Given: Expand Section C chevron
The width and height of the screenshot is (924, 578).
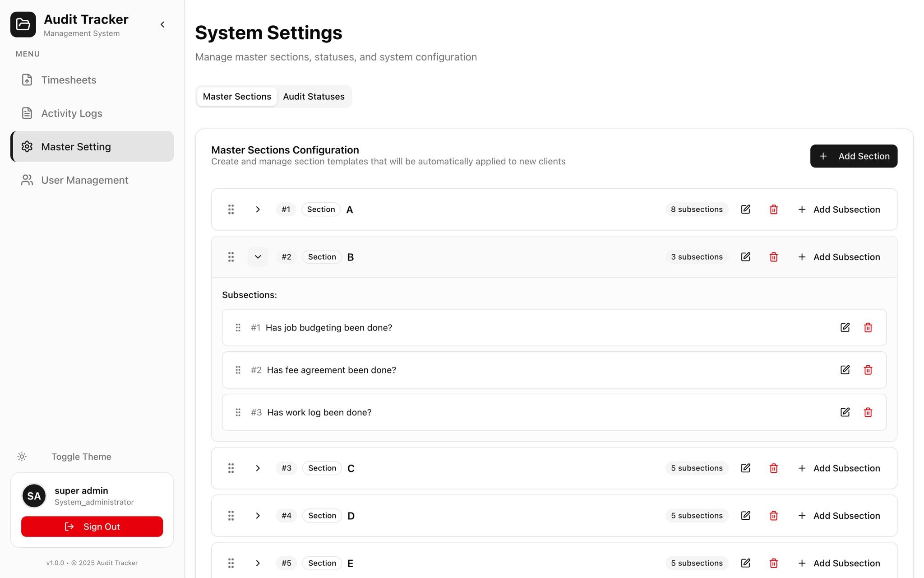Looking at the screenshot, I should point(258,468).
